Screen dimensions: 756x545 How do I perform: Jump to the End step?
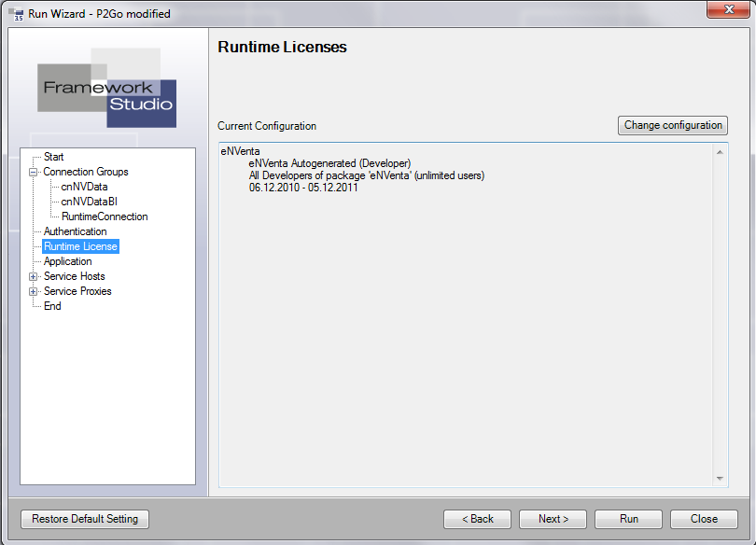click(52, 306)
